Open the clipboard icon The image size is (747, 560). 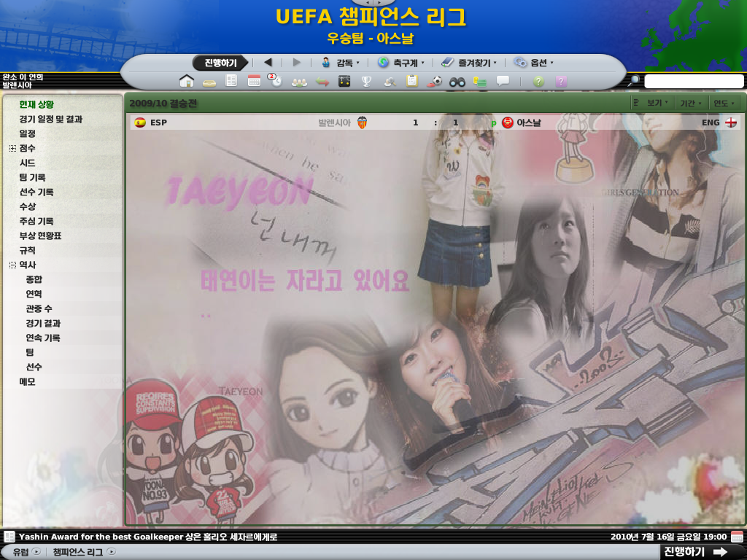click(412, 81)
